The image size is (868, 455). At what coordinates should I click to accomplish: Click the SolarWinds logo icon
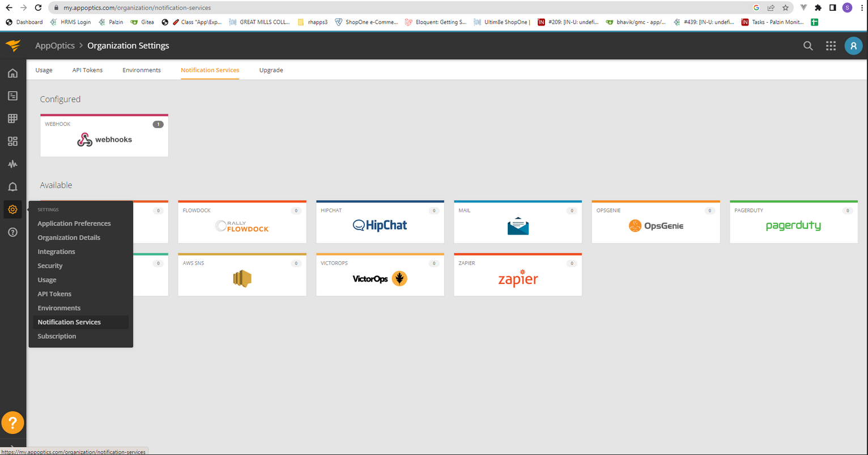pyautogui.click(x=13, y=45)
